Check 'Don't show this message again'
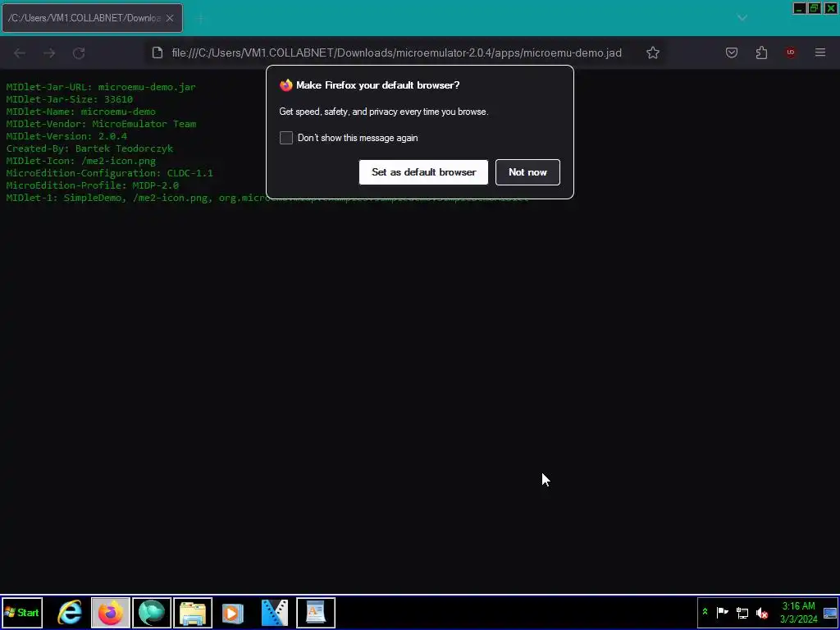The width and height of the screenshot is (840, 630). tap(286, 138)
